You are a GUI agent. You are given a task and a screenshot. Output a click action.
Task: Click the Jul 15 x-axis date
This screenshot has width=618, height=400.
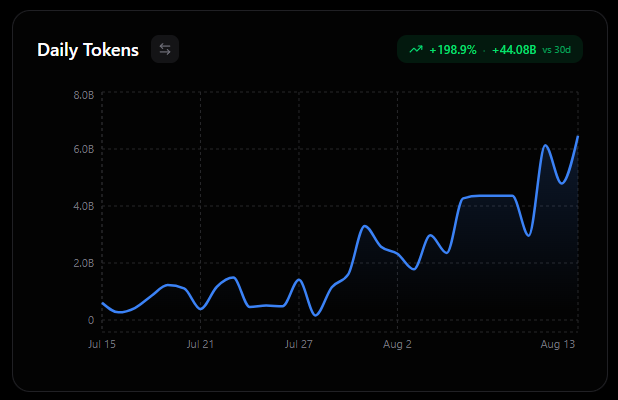(x=102, y=344)
